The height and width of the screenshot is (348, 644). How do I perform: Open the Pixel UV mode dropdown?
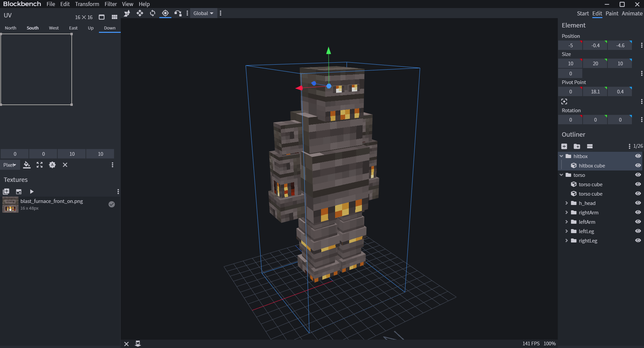point(10,165)
